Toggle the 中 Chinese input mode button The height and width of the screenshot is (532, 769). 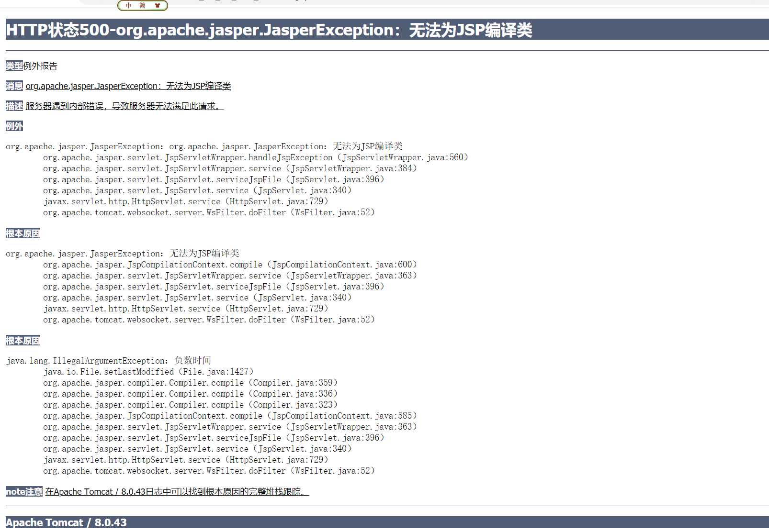[x=128, y=5]
